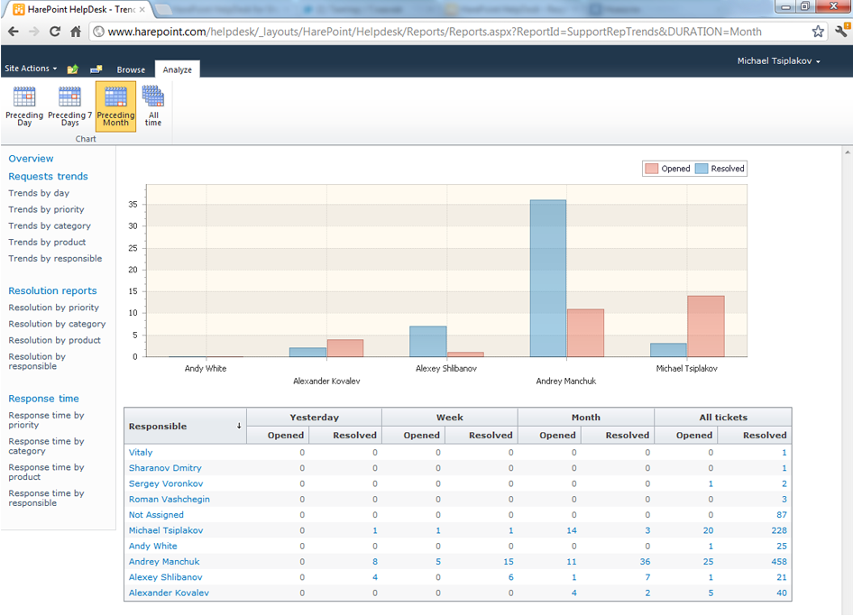The image size is (853, 616).
Task: Open the Site Actions dropdown menu
Action: 31,69
